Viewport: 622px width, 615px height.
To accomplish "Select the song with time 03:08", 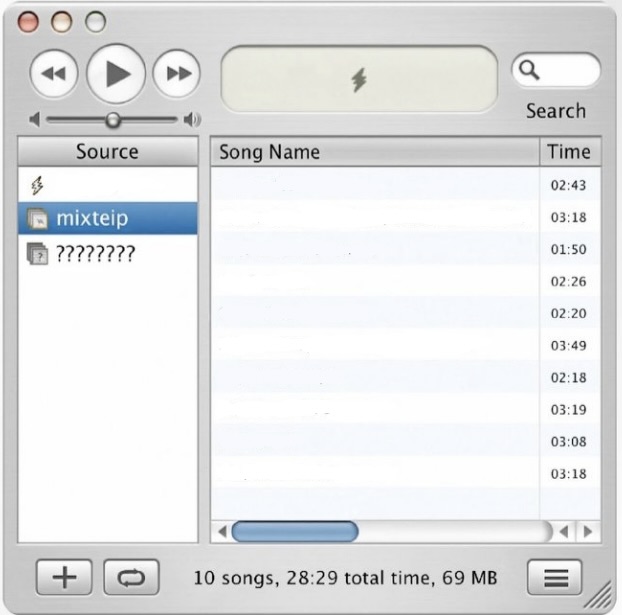I will [406, 441].
